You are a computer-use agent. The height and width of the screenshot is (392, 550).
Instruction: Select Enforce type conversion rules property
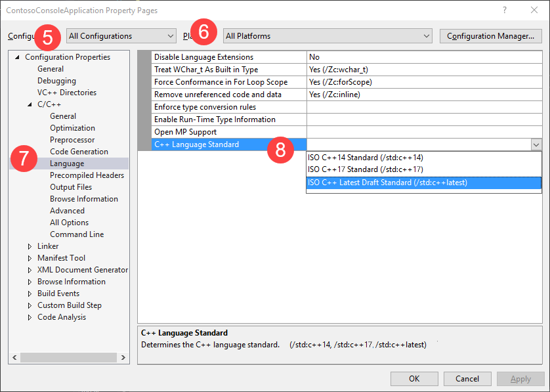229,107
